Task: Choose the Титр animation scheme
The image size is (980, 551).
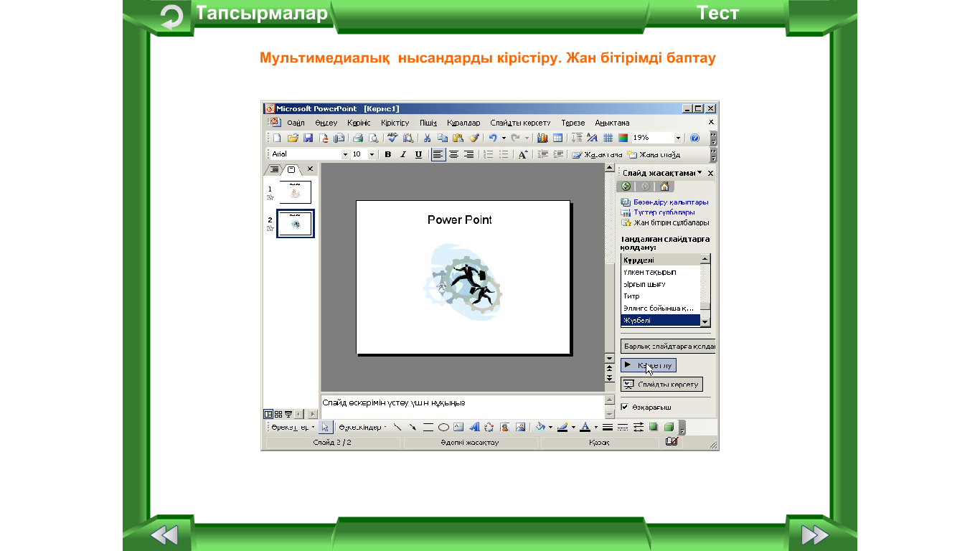Action: pos(660,296)
